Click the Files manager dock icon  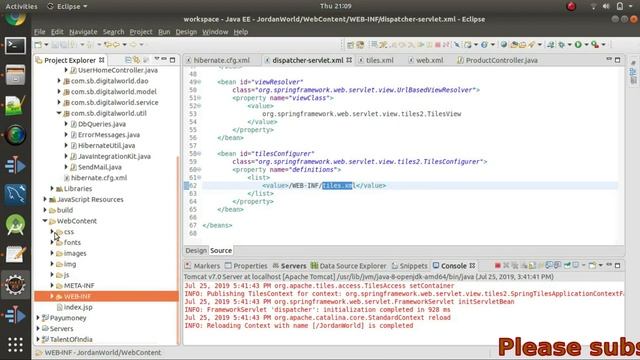[16, 76]
